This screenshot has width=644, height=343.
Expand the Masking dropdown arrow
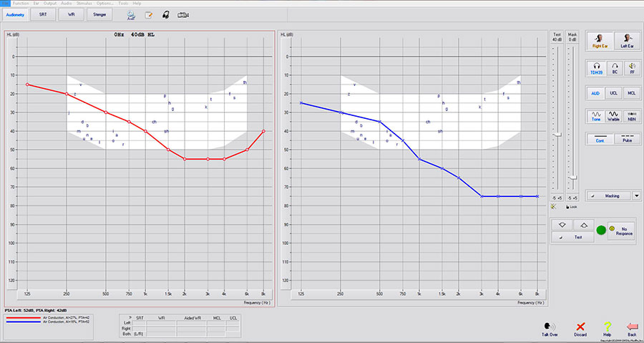coord(635,195)
